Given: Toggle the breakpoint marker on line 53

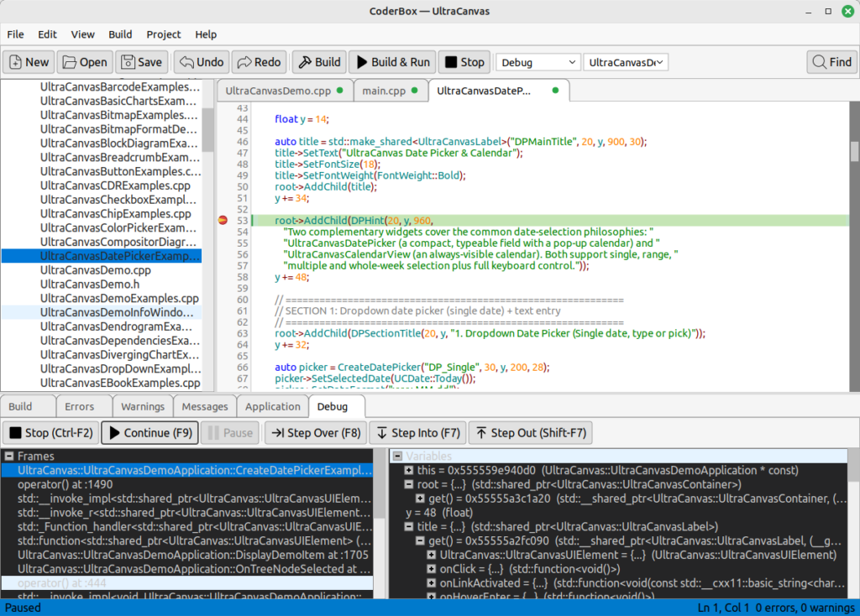Looking at the screenshot, I should click(223, 221).
